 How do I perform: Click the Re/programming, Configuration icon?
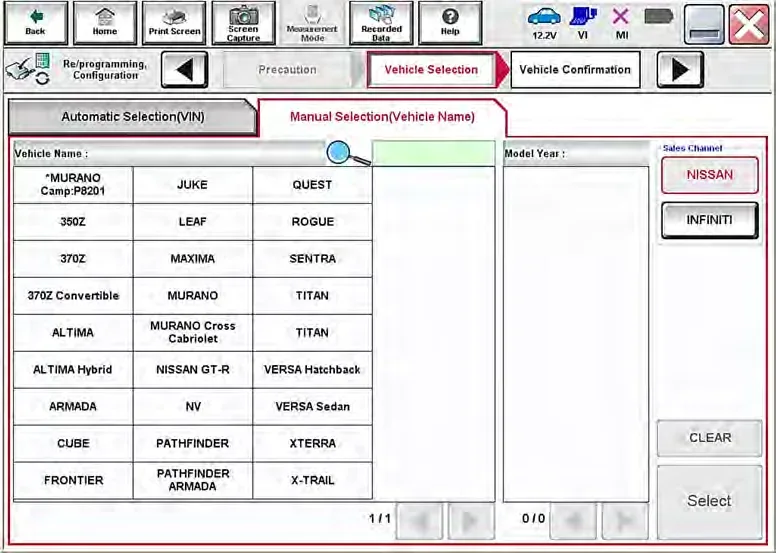(28, 70)
